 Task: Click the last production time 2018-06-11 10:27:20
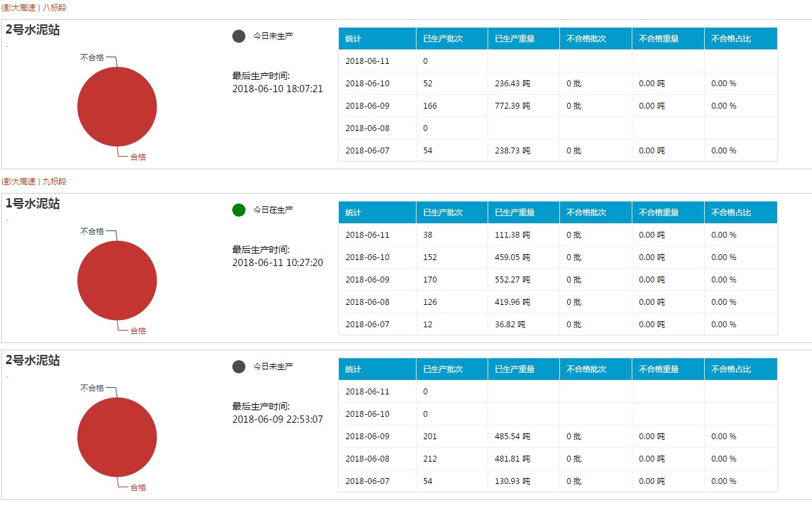pyautogui.click(x=278, y=263)
